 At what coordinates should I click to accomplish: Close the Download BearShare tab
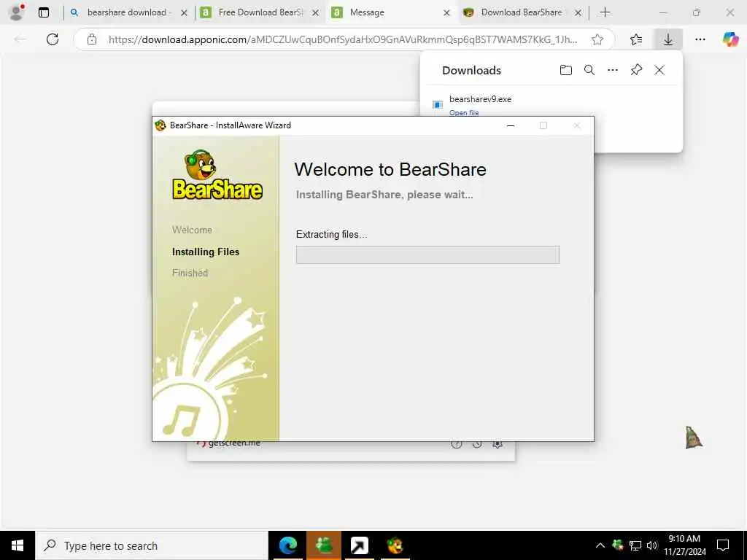[x=578, y=13]
